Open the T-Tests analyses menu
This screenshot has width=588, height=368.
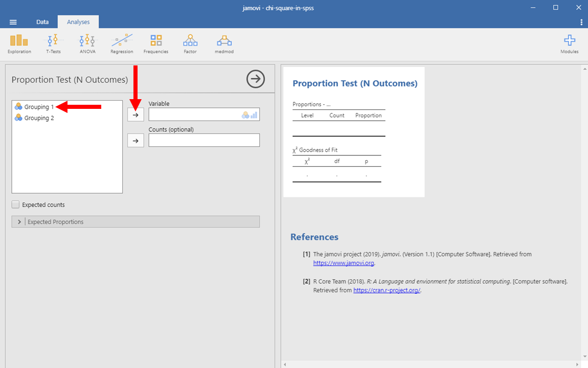53,44
